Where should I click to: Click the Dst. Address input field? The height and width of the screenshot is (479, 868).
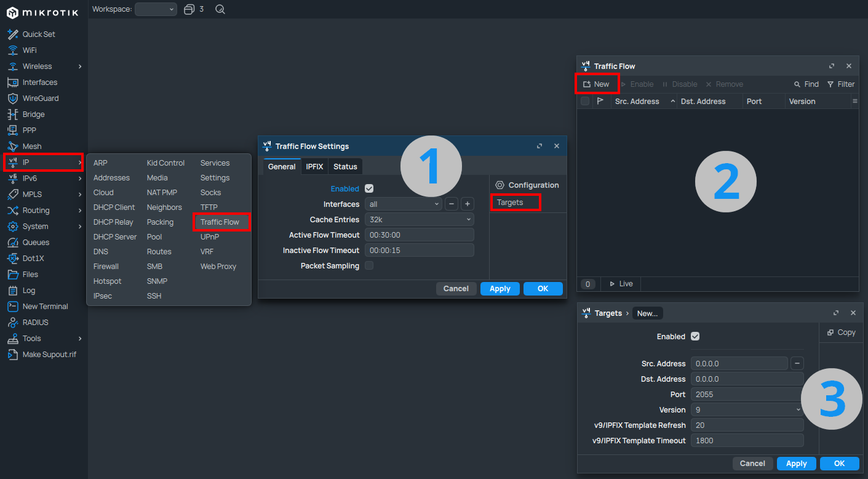747,379
